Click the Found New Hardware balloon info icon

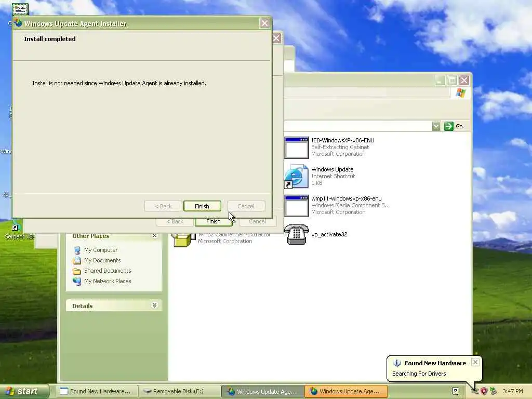397,363
